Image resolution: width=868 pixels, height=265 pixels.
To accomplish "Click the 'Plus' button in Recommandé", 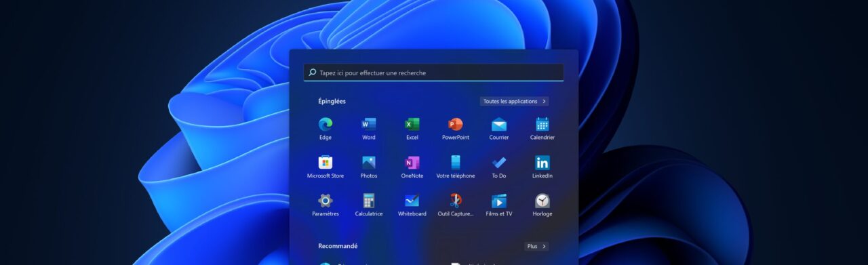I will pyautogui.click(x=536, y=247).
